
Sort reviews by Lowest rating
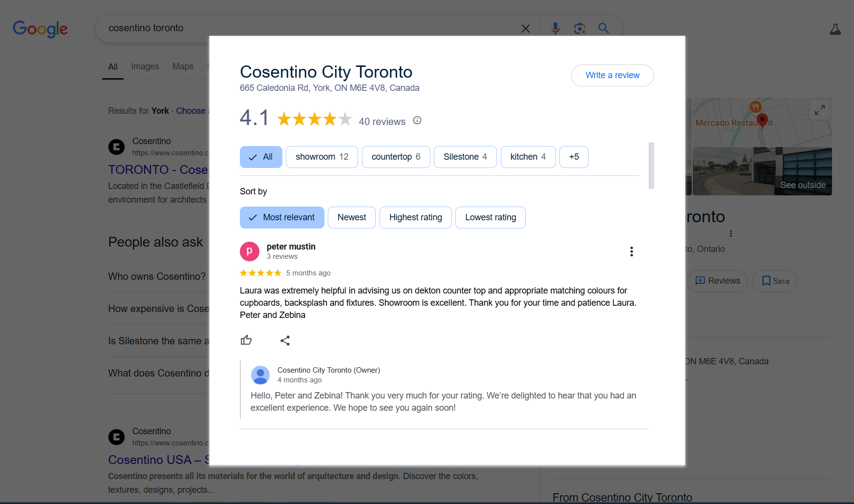click(x=490, y=217)
